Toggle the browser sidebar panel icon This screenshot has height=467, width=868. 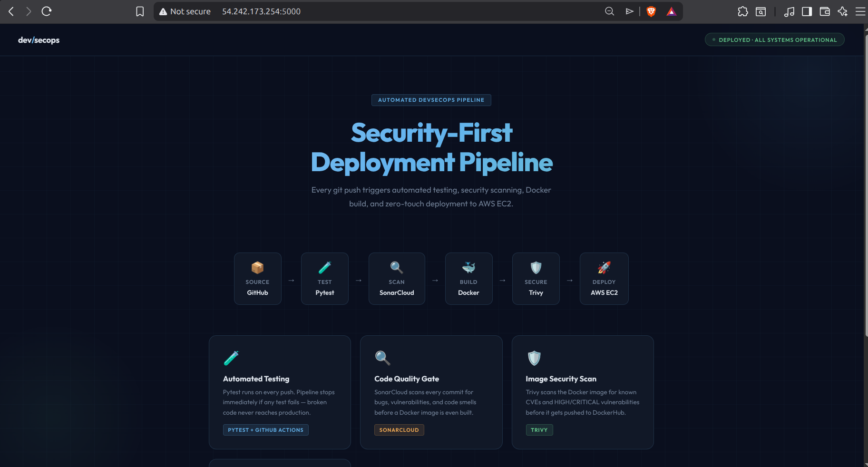tap(807, 11)
